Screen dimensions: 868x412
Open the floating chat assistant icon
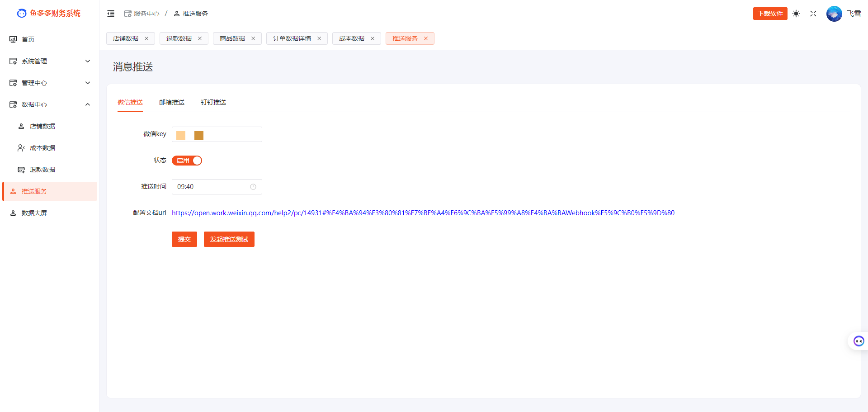coord(859,341)
